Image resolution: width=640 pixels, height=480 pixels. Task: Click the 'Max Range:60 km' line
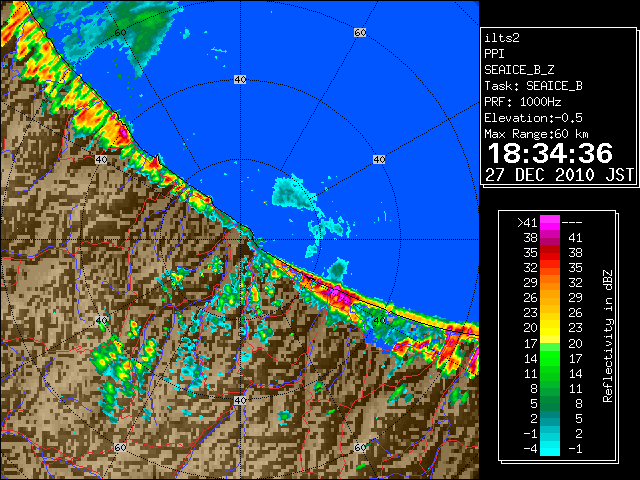[536, 134]
